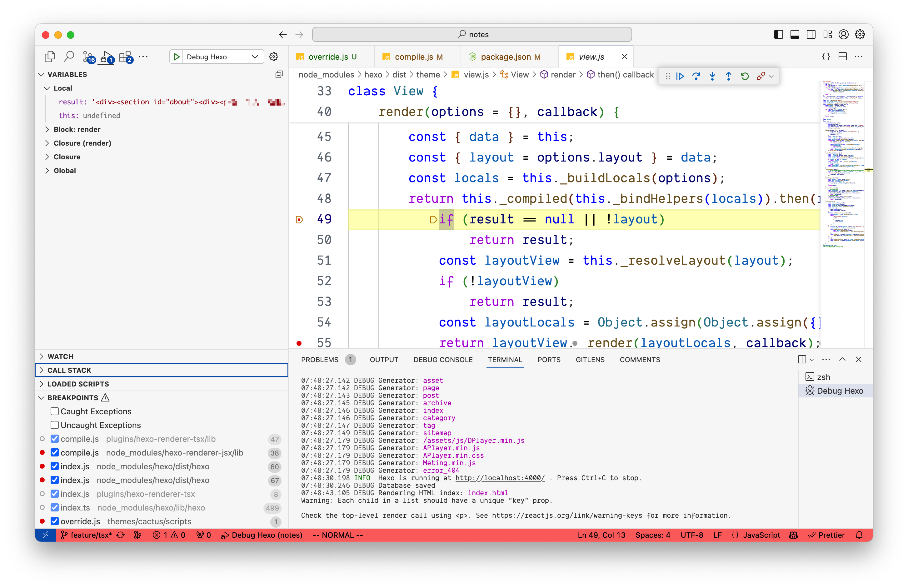This screenshot has width=908, height=588.
Task: Click the Step Out debug icon
Action: (728, 76)
